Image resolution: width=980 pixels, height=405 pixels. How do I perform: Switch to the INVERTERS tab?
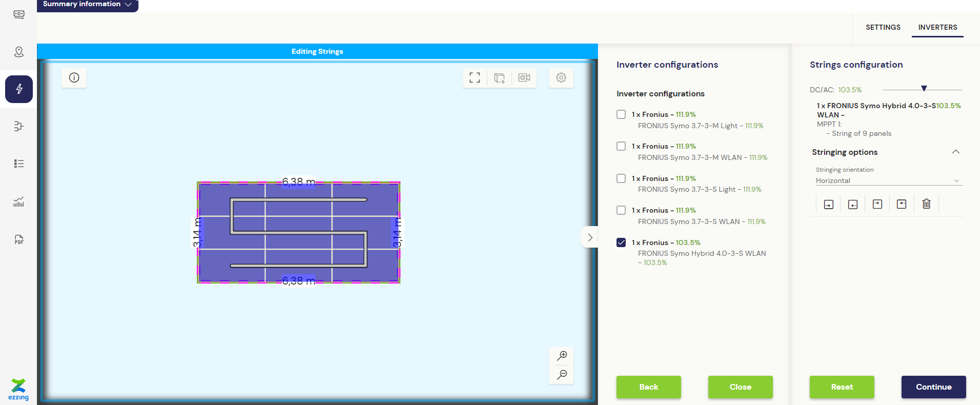[x=937, y=27]
